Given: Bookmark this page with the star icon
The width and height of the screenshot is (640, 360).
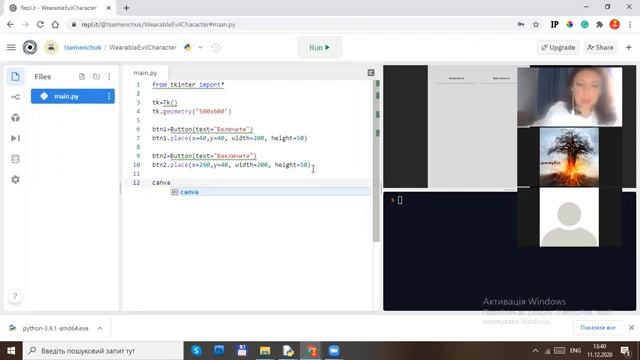Looking at the screenshot, I should pos(536,24).
